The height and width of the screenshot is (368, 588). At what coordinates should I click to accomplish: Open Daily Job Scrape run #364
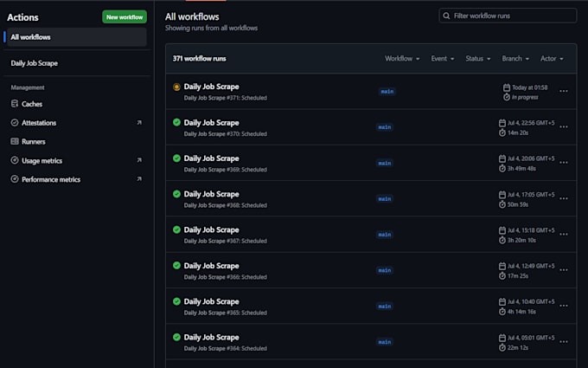click(x=211, y=337)
